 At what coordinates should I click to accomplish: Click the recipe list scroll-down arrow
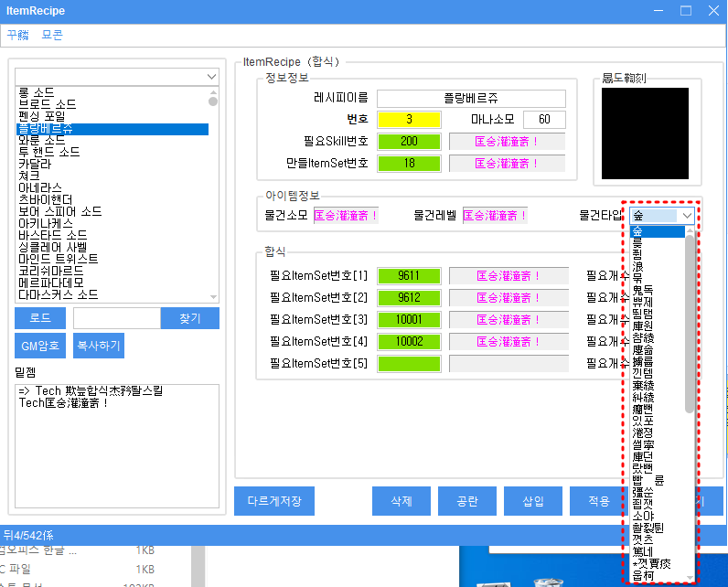[213, 297]
